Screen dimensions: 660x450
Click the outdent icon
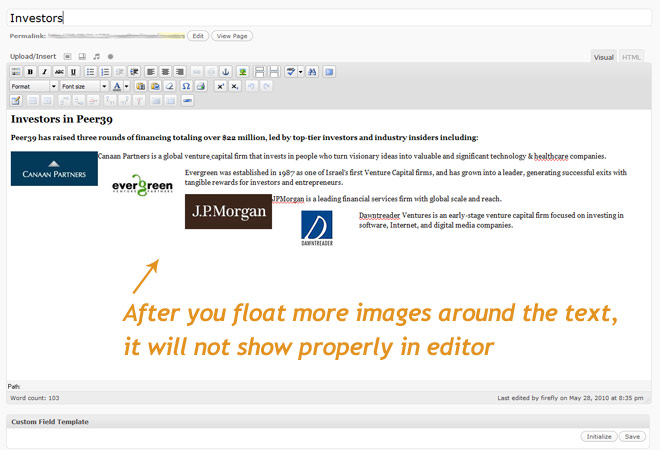pos(120,72)
